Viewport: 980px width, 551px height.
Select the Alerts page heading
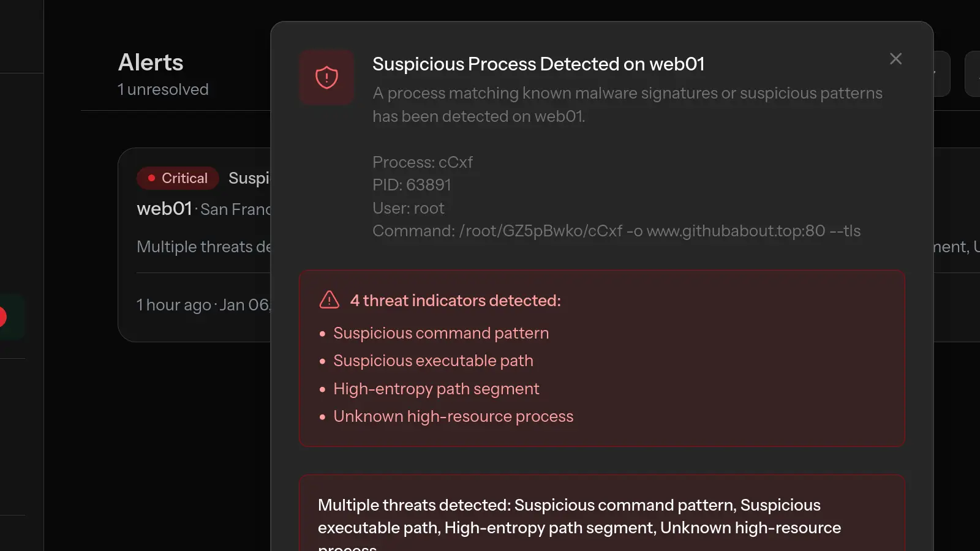tap(151, 62)
